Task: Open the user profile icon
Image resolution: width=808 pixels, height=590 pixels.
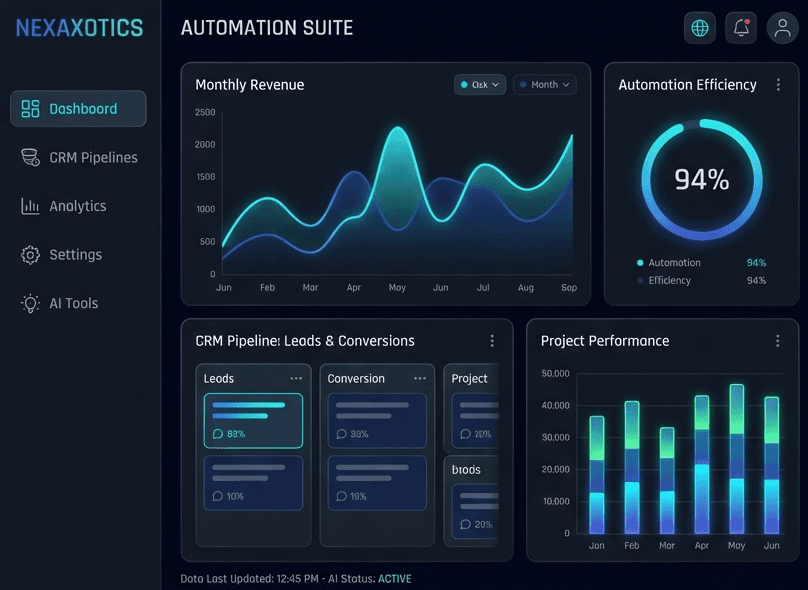Action: (x=783, y=27)
